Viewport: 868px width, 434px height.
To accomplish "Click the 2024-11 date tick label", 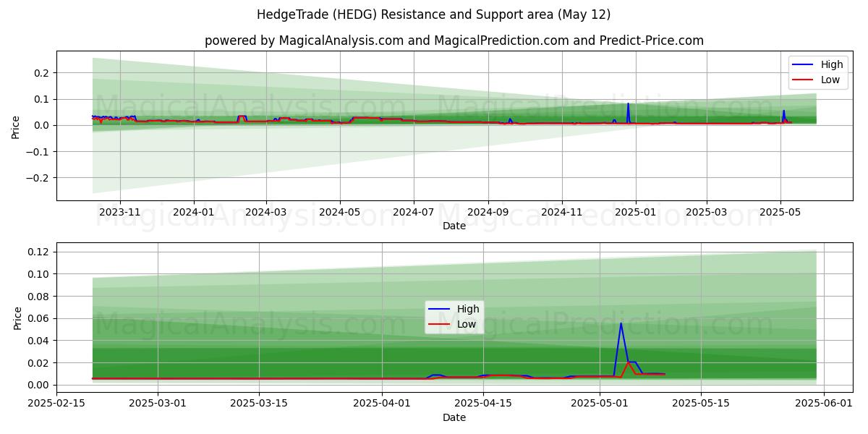I will (x=562, y=212).
